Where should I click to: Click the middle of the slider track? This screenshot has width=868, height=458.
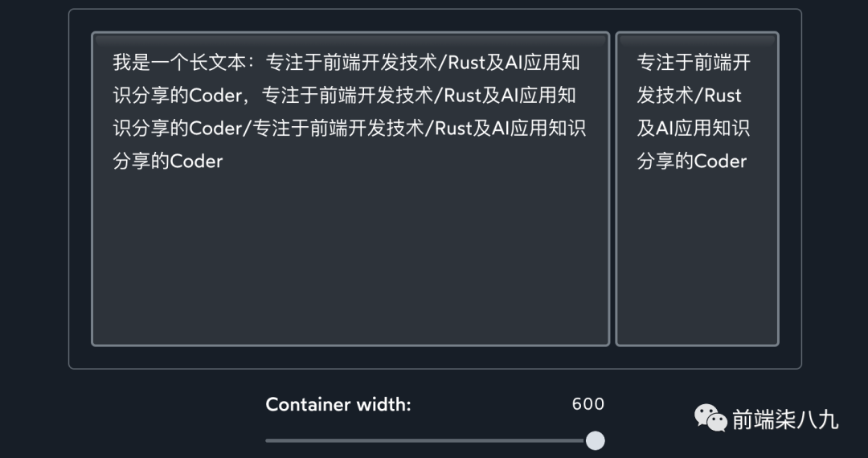tap(426, 440)
